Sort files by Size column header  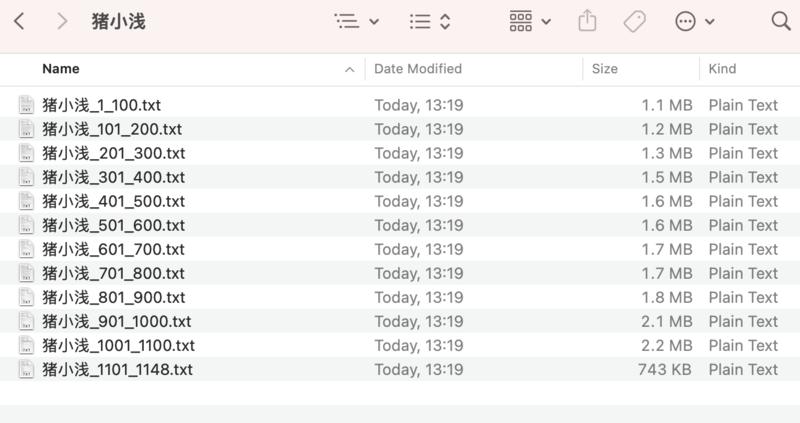(604, 69)
